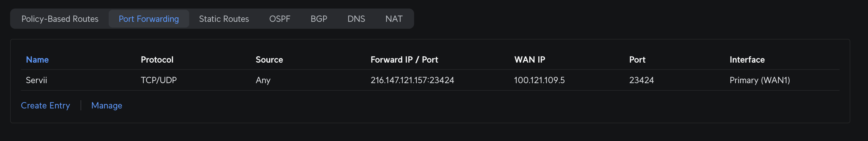Screen dimensions: 868x141
Task: Click the Primary (WAN1) interface cell
Action: tap(759, 80)
